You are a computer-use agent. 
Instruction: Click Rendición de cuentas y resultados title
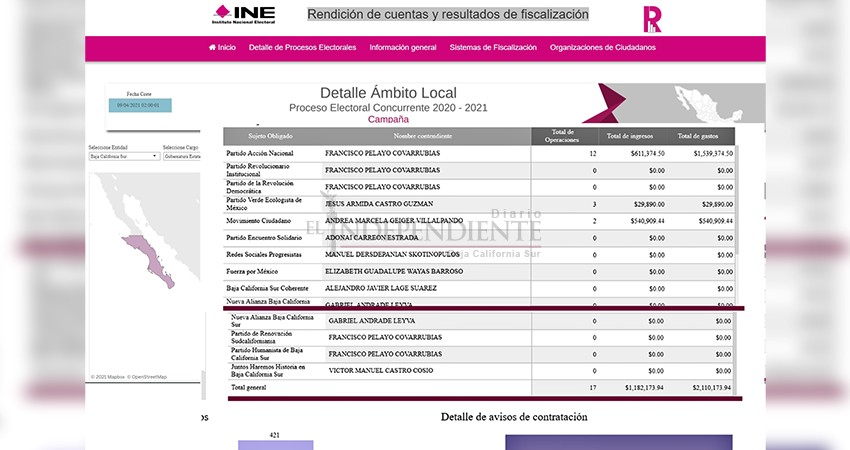pos(448,15)
